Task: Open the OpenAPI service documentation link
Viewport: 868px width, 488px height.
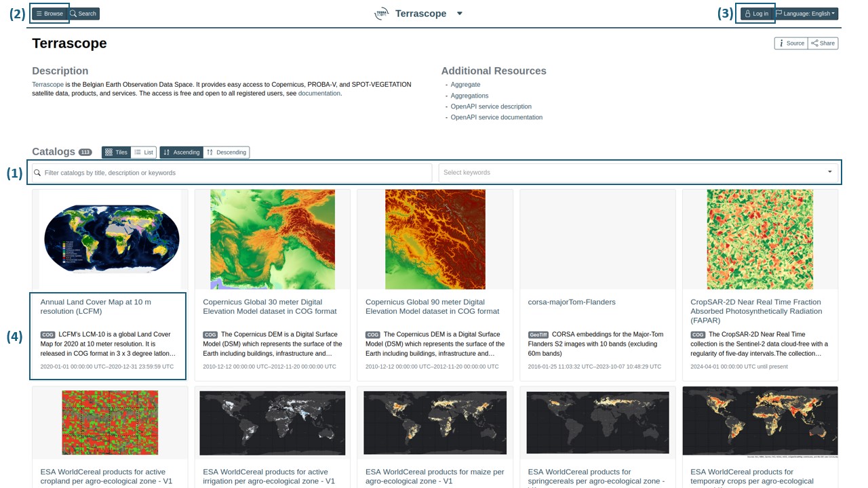Action: click(496, 117)
